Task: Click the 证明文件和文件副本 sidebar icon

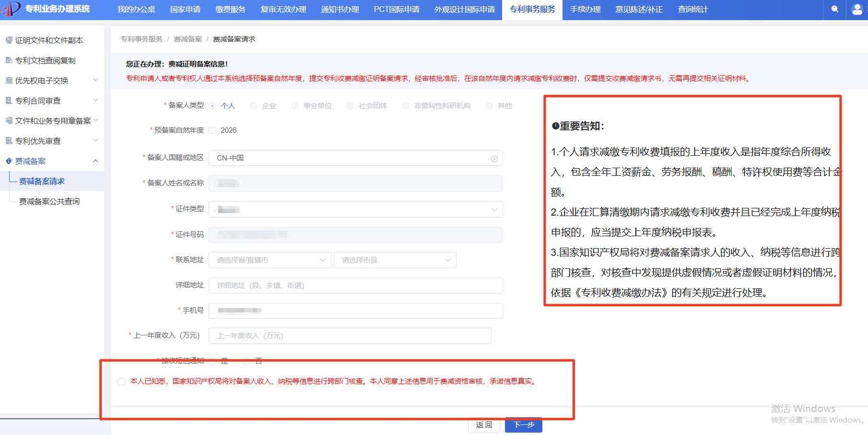Action: tap(9, 40)
